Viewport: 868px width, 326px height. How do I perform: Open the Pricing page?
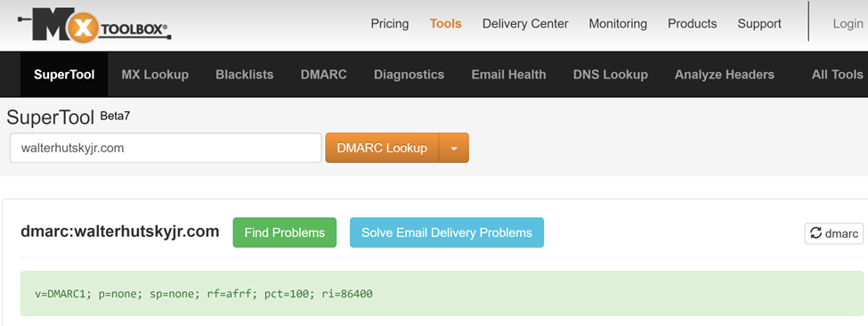click(x=390, y=24)
